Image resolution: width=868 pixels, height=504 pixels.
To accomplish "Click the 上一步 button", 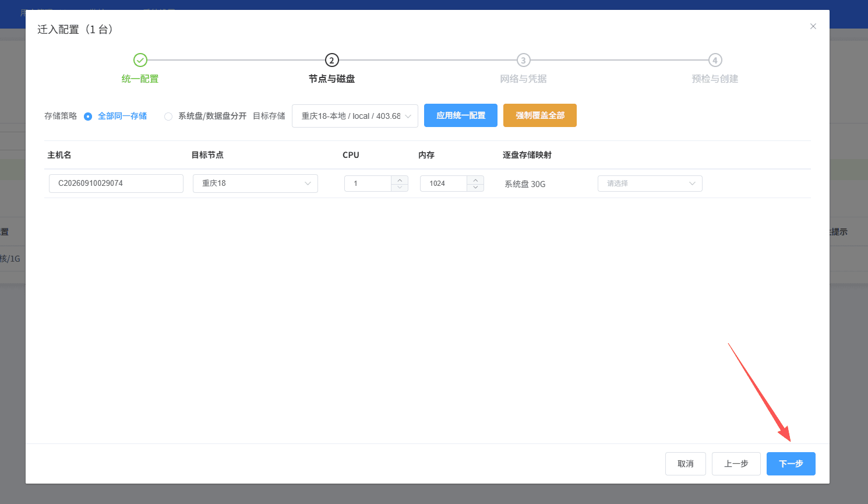I will pyautogui.click(x=736, y=464).
